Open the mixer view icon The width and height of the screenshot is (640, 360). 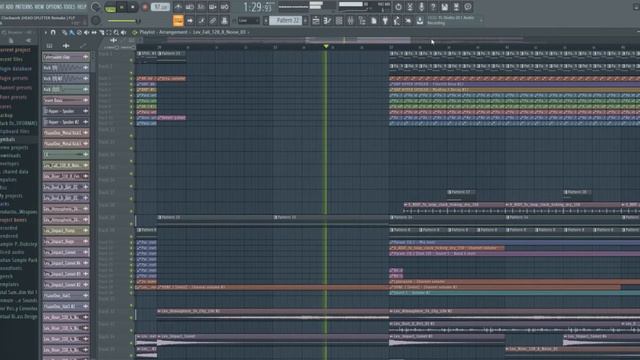point(350,20)
